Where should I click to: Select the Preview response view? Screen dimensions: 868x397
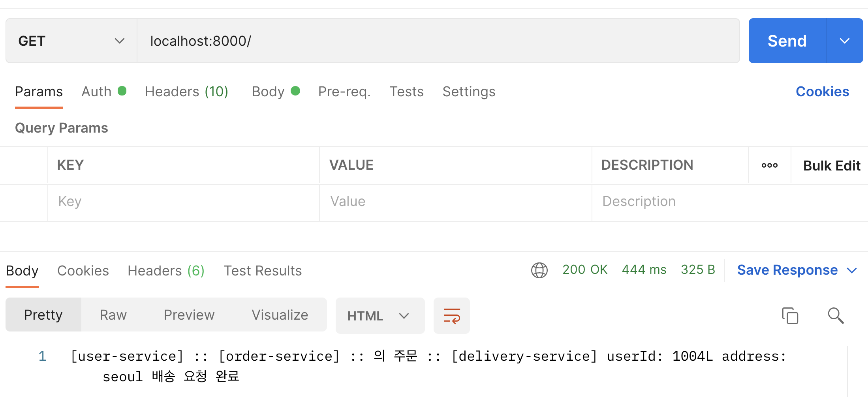189,315
